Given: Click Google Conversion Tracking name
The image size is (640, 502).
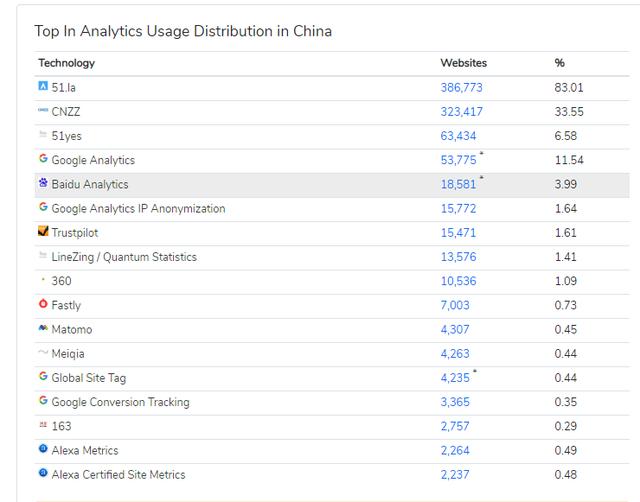Looking at the screenshot, I should (120, 402).
